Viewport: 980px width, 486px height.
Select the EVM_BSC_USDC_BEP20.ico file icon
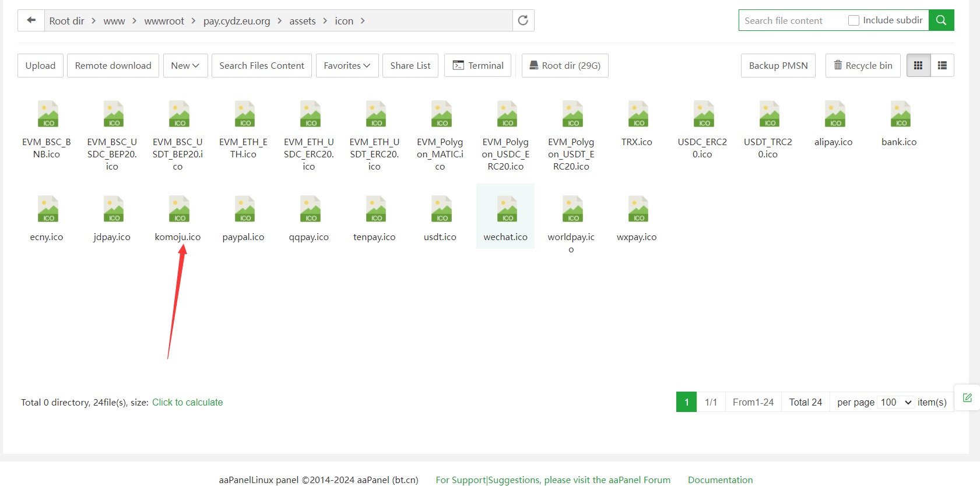click(113, 114)
